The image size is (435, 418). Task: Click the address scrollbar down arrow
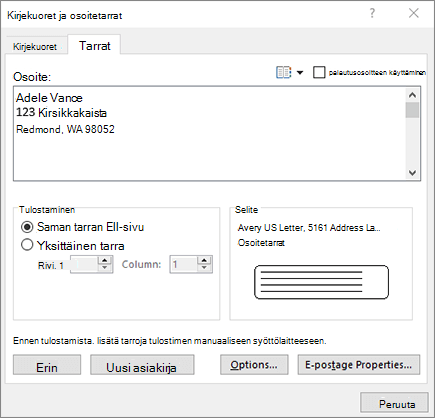point(412,173)
